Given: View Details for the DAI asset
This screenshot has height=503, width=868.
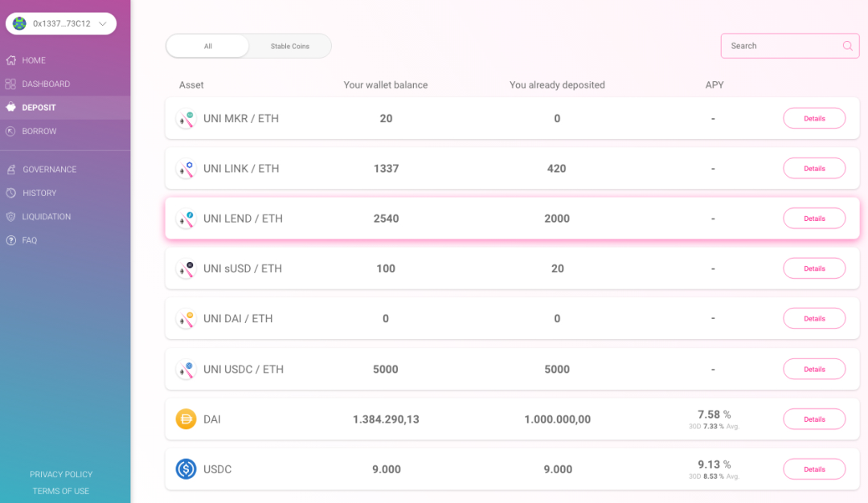Looking at the screenshot, I should point(814,419).
